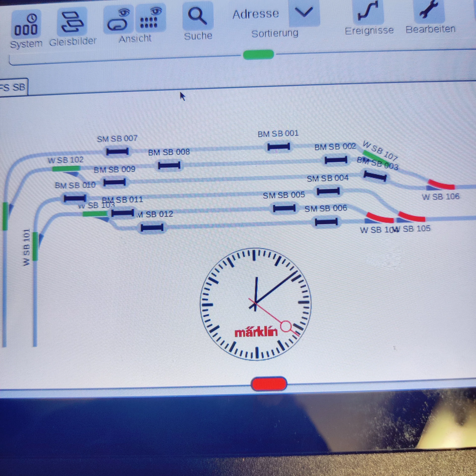Switch turnout W SB 102
The height and width of the screenshot is (476, 476).
pos(66,169)
